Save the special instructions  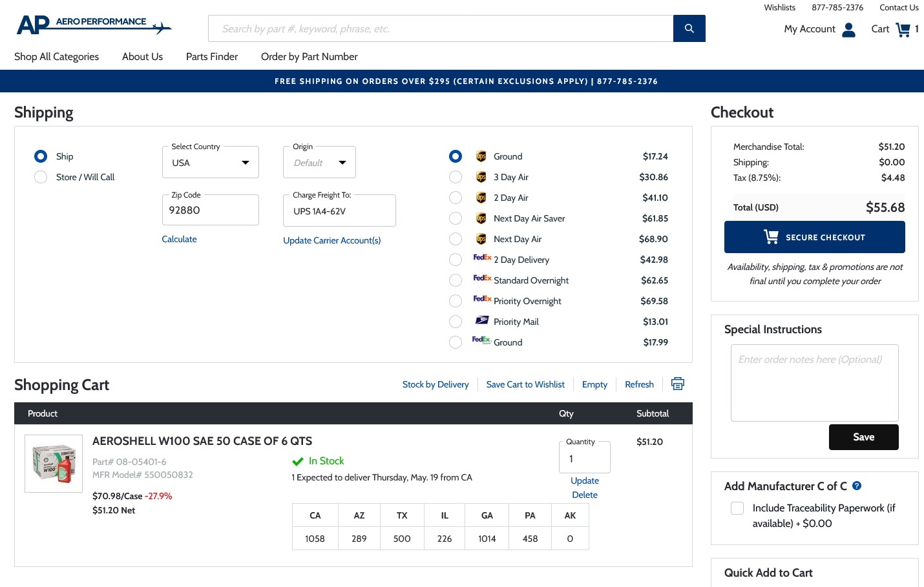click(x=864, y=437)
